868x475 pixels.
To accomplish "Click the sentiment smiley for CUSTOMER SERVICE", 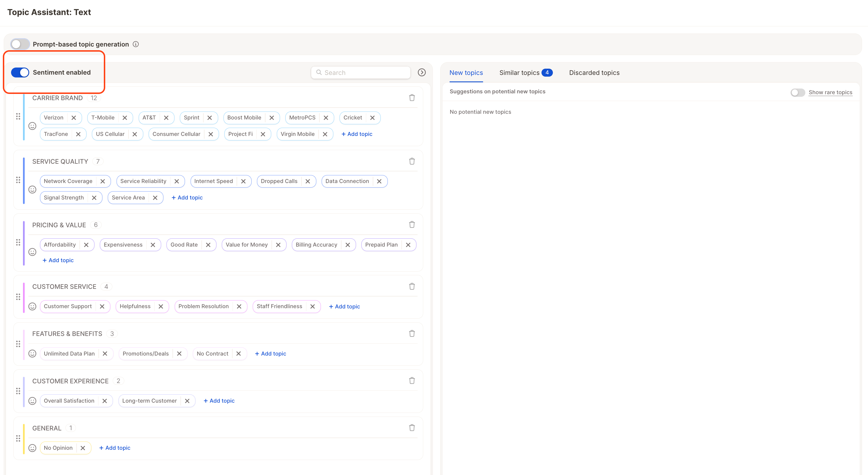I will tap(32, 306).
